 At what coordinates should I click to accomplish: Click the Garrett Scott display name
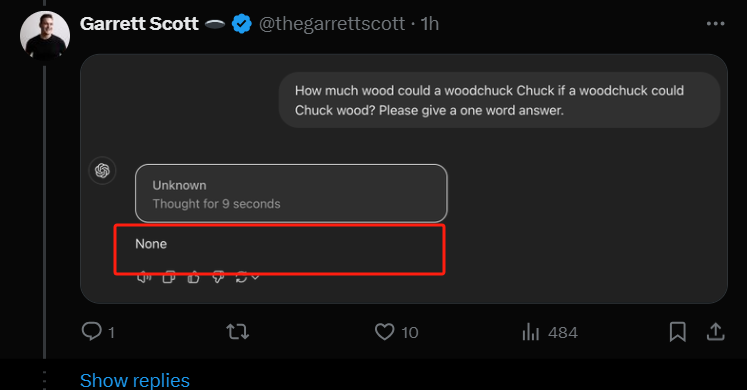pos(139,23)
